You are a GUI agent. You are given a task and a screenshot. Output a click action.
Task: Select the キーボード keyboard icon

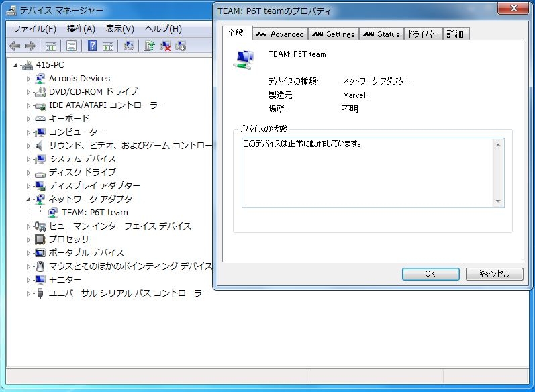pos(40,119)
